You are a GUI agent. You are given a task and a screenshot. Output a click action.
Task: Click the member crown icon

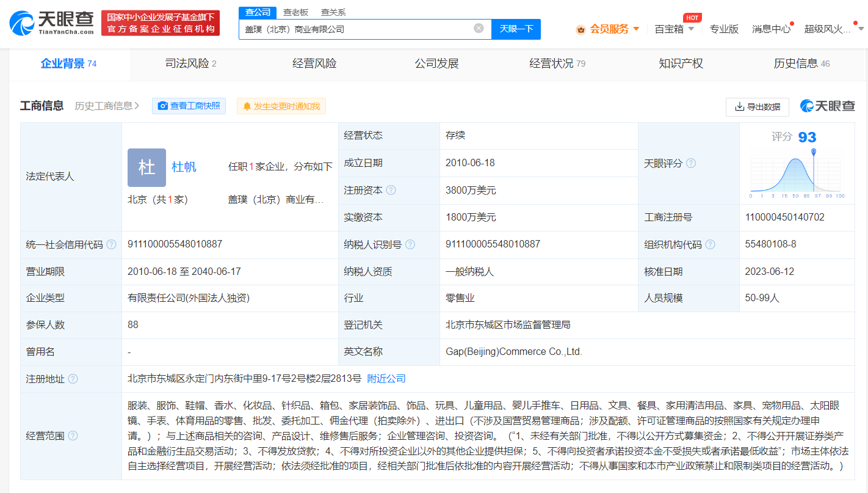click(580, 29)
